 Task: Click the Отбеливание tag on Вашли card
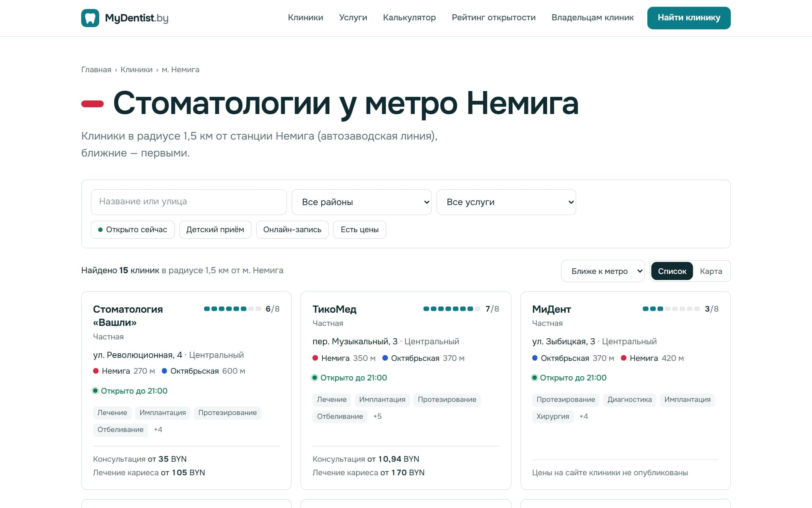120,430
